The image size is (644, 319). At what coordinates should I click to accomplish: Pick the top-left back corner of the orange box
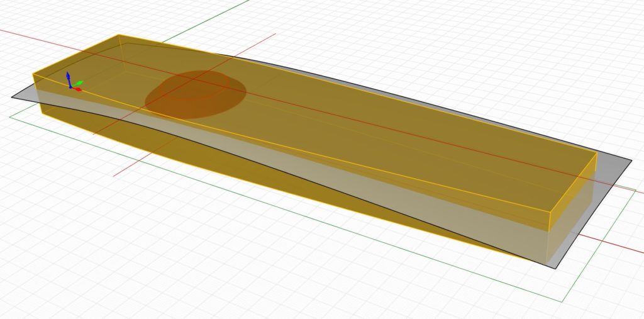coord(118,35)
